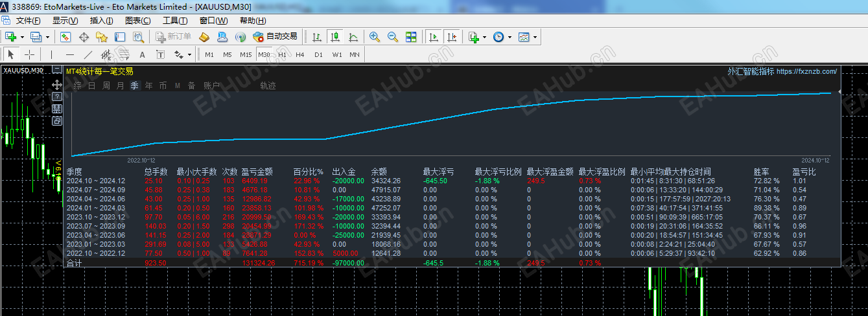Screen dimensions: 868x316
Task: Select the trendline drawing tool
Action: [88, 54]
